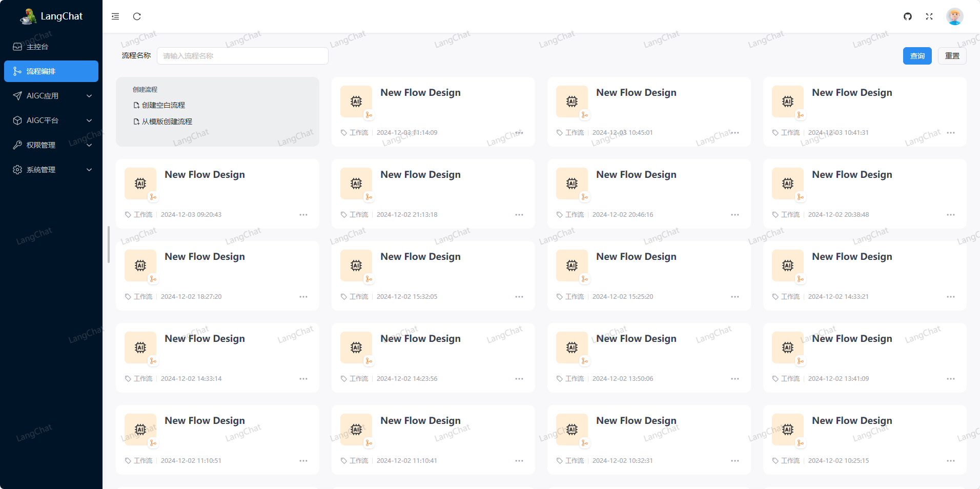Click AI chip icon of flow 2024-12-03 10:45:01

(x=572, y=101)
